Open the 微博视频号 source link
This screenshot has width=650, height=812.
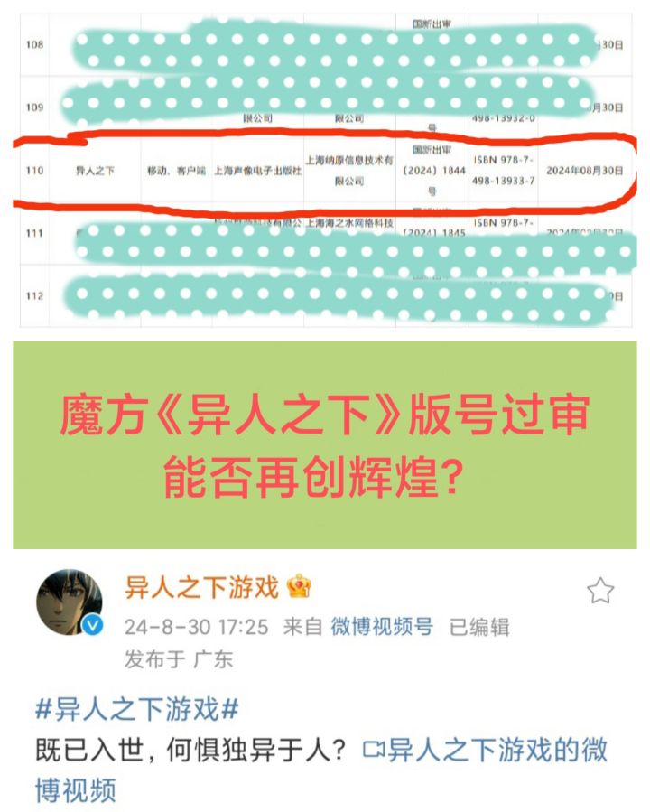click(382, 627)
